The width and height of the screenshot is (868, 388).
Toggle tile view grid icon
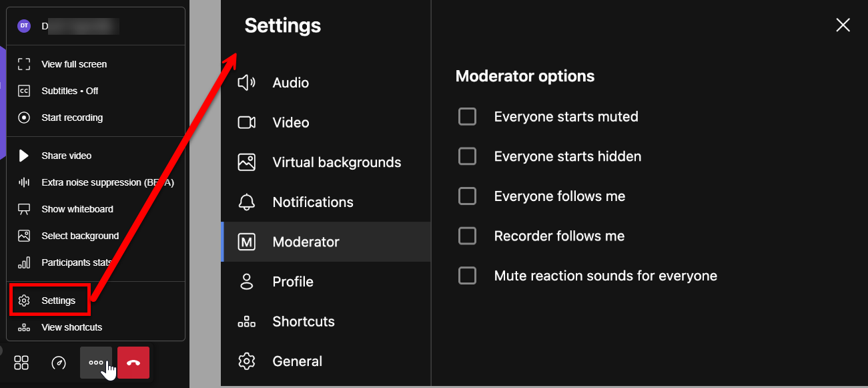(21, 363)
